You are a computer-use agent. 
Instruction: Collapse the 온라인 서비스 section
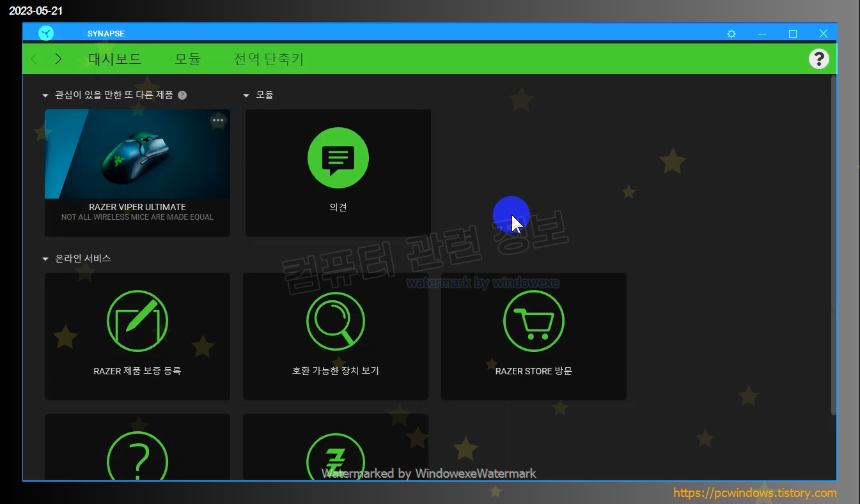(x=45, y=259)
